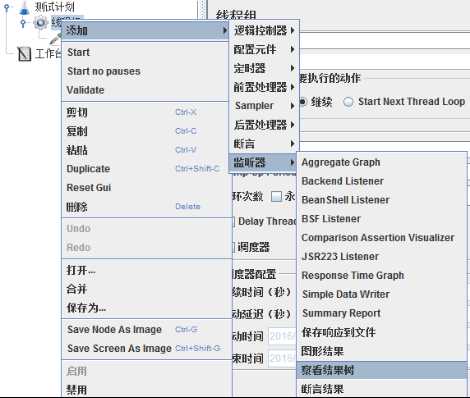470x398 pixels.
Task: Click the thread group gear icon
Action: 40,23
